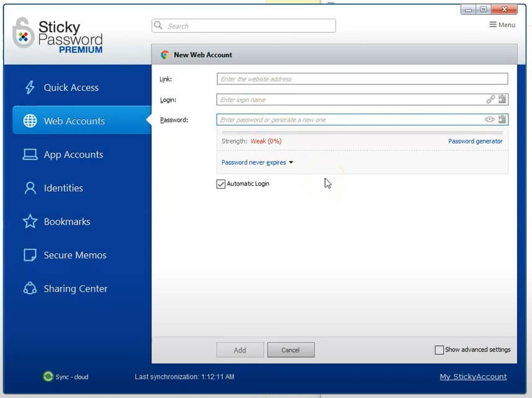
Task: Toggle password visibility eye icon
Action: click(x=489, y=119)
